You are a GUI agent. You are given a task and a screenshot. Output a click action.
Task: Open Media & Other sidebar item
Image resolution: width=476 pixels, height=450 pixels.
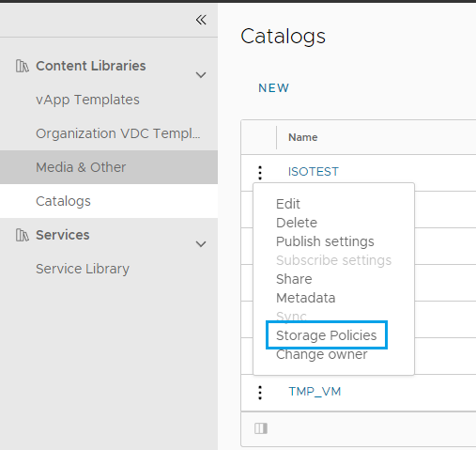pos(81,167)
